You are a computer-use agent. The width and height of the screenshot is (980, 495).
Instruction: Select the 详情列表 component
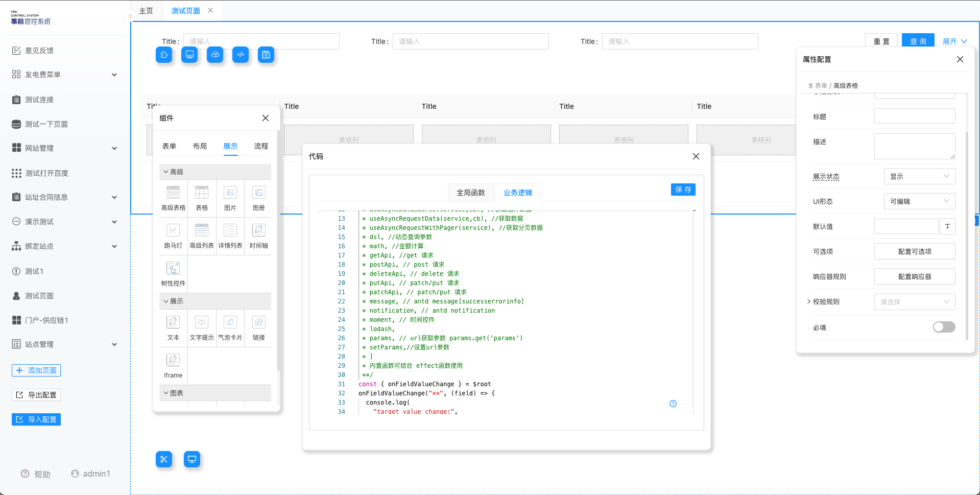[x=230, y=236]
